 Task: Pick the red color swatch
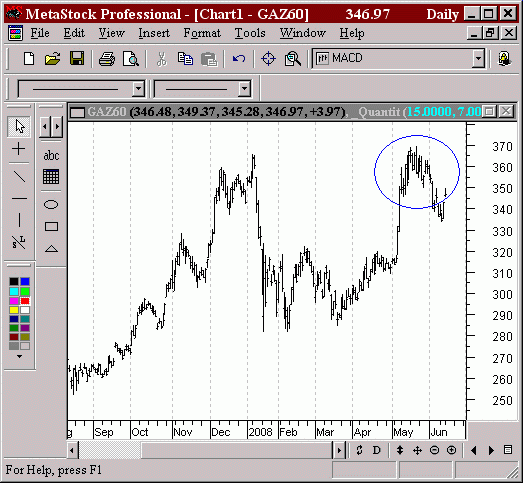[x=25, y=301]
